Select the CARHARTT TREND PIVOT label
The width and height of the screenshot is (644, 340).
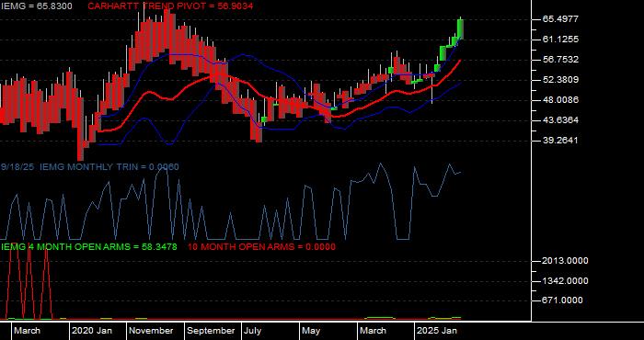(170, 6)
